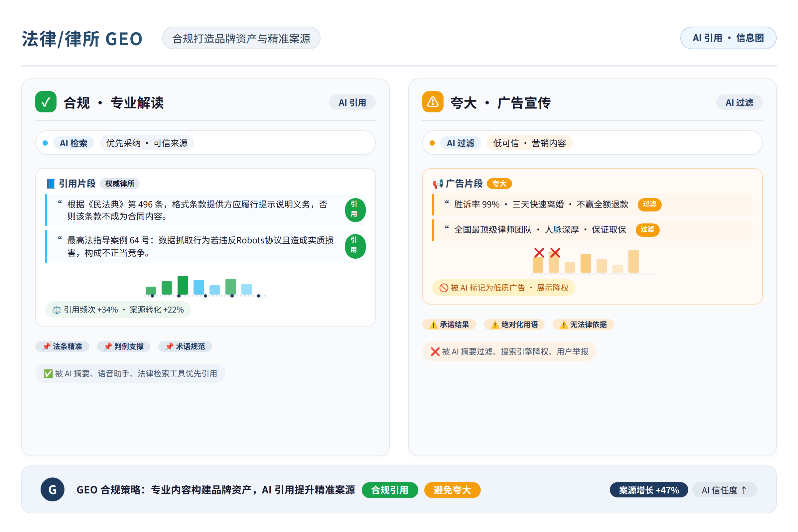The height and width of the screenshot is (532, 798).
Task: Click the prohibited sign icon by 被 AI 标记为低质广告
Action: pos(444,288)
